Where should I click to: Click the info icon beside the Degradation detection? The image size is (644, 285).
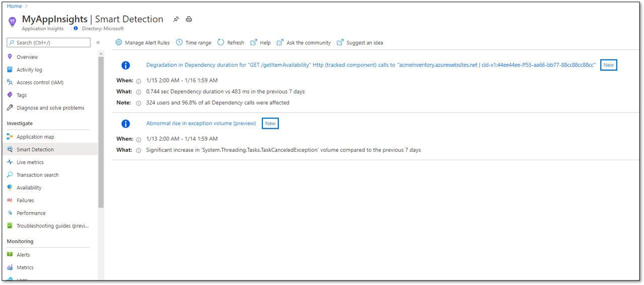coord(126,65)
